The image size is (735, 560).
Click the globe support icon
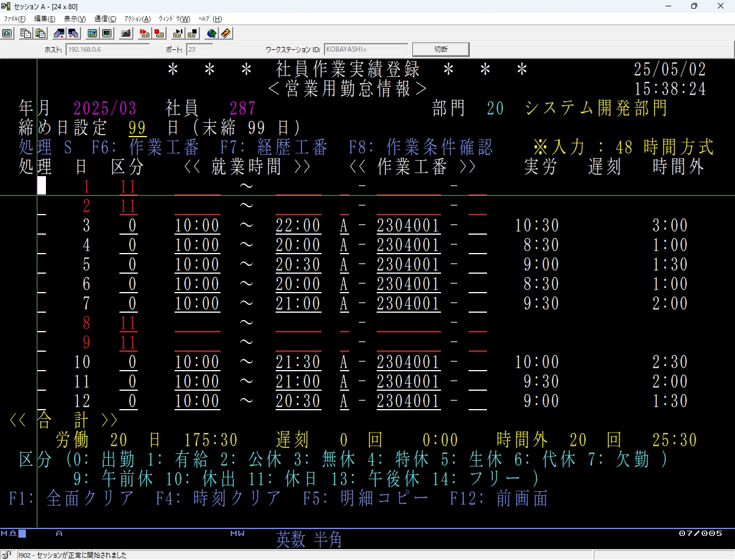(x=211, y=33)
